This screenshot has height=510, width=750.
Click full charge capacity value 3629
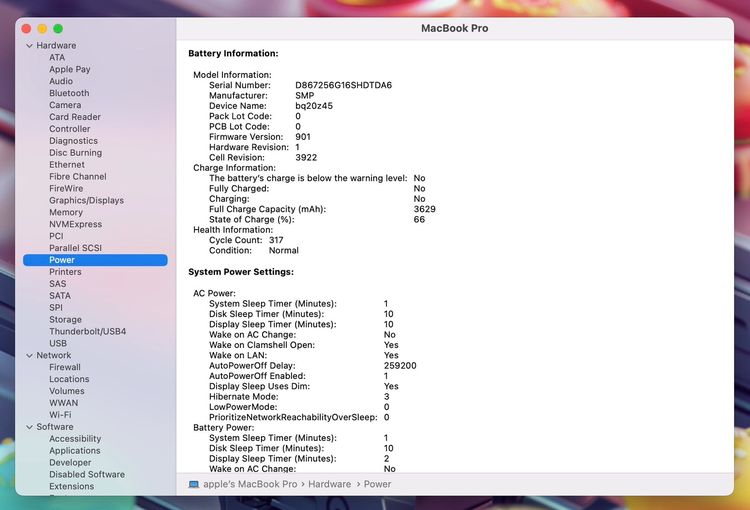click(x=425, y=209)
